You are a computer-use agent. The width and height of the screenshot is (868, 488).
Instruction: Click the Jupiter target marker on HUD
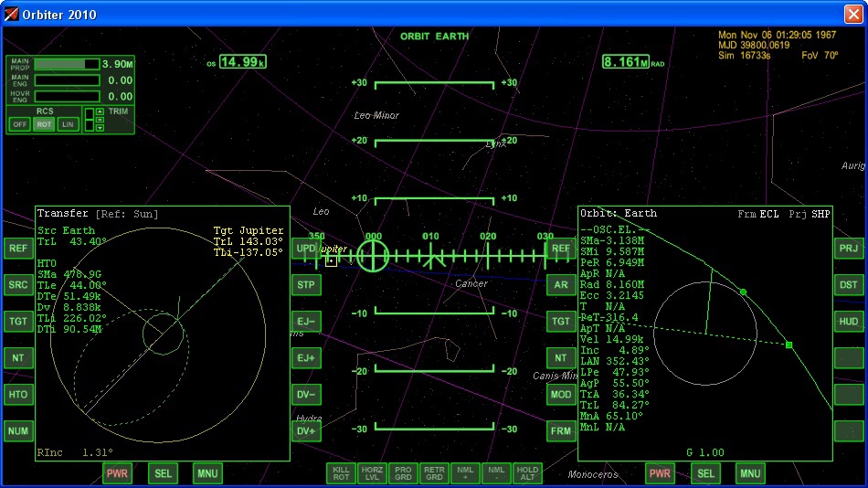[331, 260]
